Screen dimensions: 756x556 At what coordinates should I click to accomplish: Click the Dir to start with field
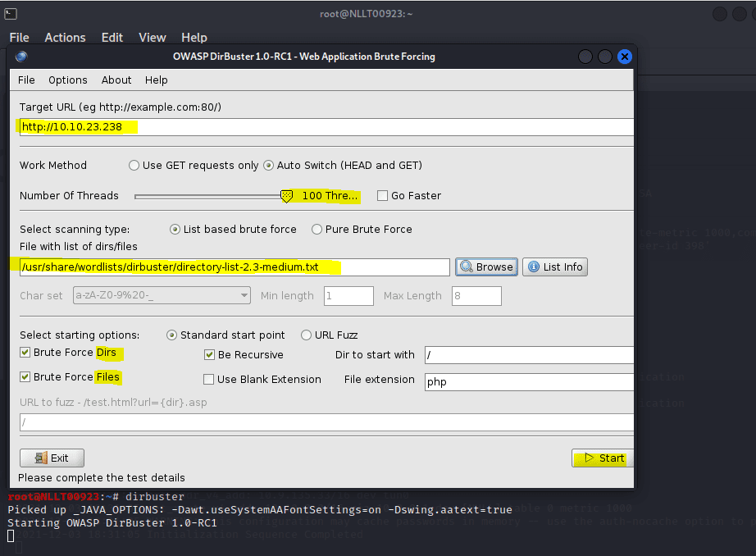[x=529, y=355]
